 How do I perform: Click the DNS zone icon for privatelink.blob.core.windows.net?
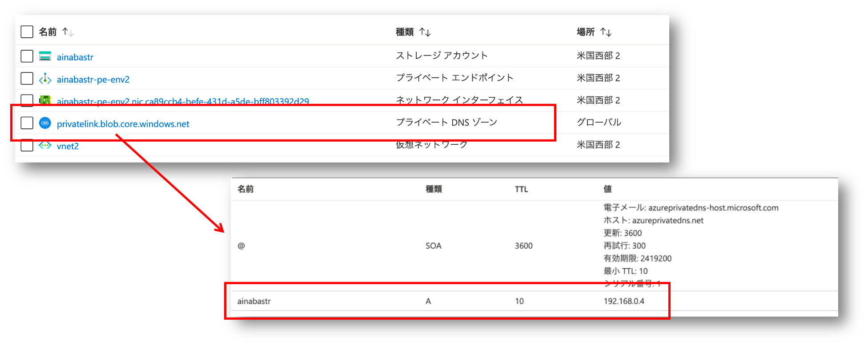pyautogui.click(x=45, y=123)
